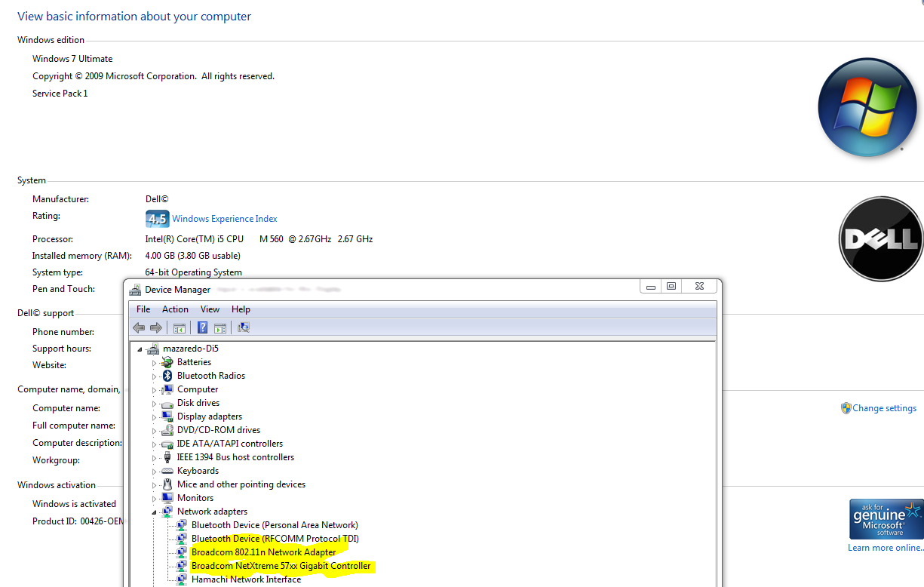Click the Learn more online link
The height and width of the screenshot is (587, 924).
(x=886, y=548)
